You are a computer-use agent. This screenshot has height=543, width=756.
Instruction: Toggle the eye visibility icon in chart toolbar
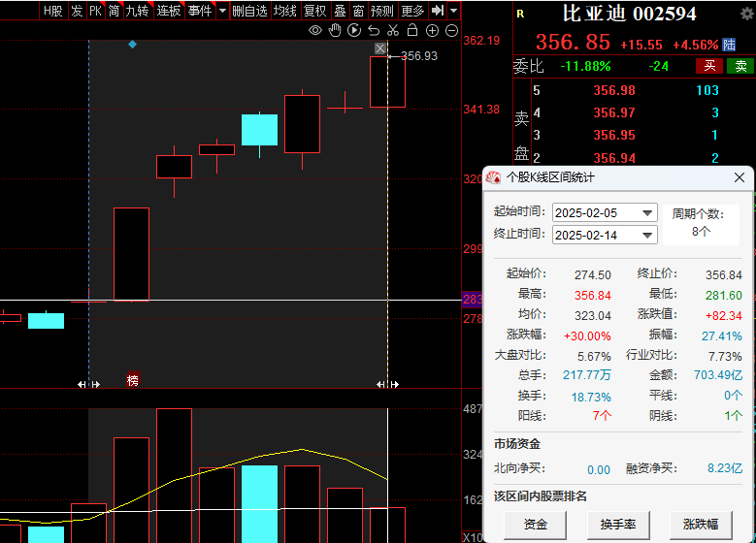pos(315,31)
